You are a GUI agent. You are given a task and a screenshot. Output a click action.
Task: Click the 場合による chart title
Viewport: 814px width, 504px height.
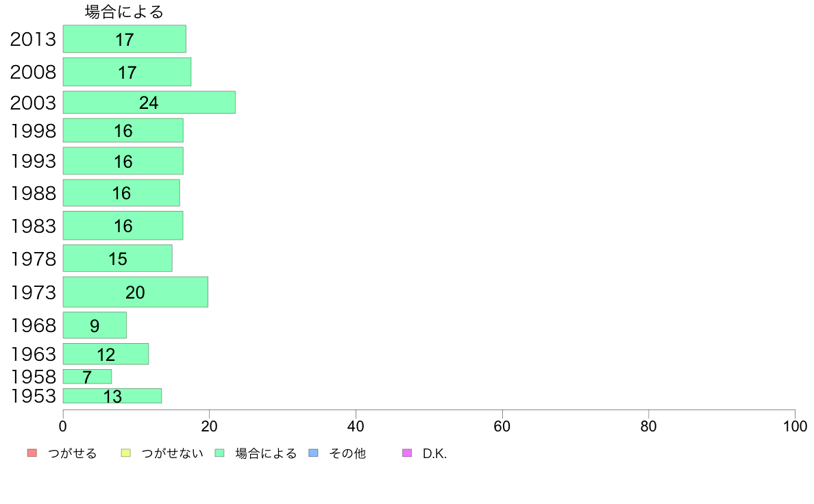coord(124,12)
